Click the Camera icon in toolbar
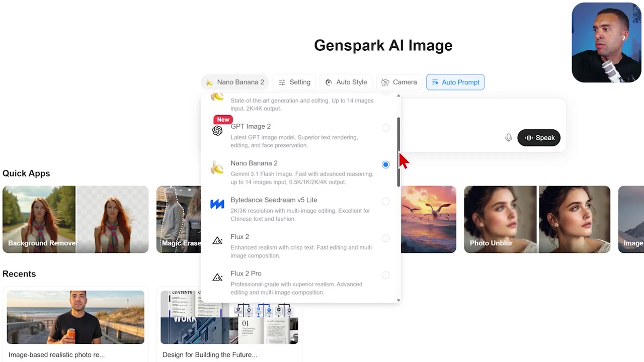Image resolution: width=644 pixels, height=362 pixels. click(x=385, y=82)
